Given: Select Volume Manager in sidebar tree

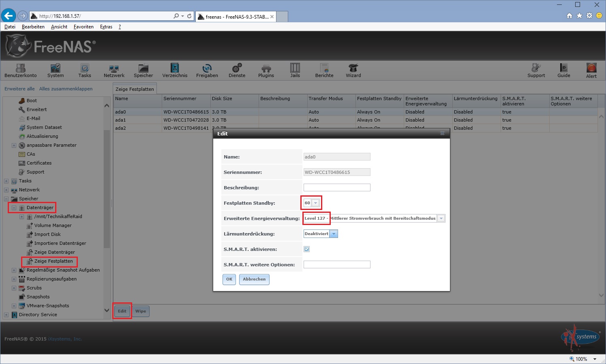Looking at the screenshot, I should point(53,225).
